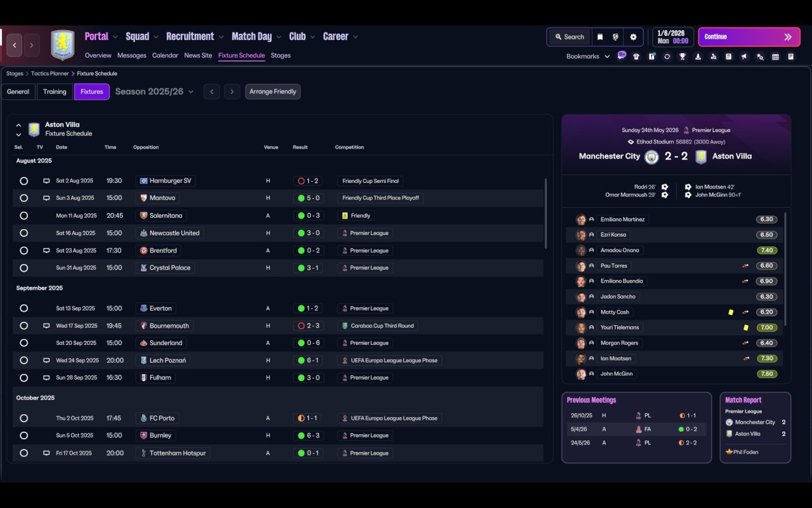Viewport: 812px width, 508px height.
Task: Toggle the Aston Villa team switcher chevrons
Action: pos(18,130)
